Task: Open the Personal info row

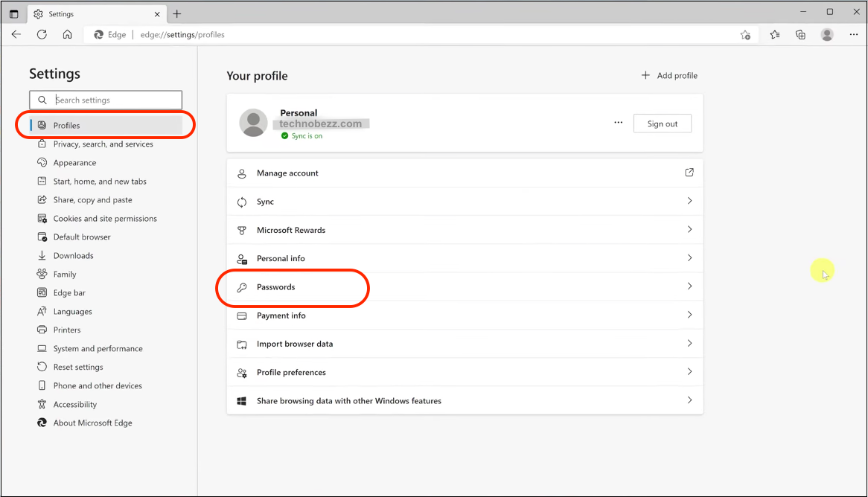Action: [465, 258]
